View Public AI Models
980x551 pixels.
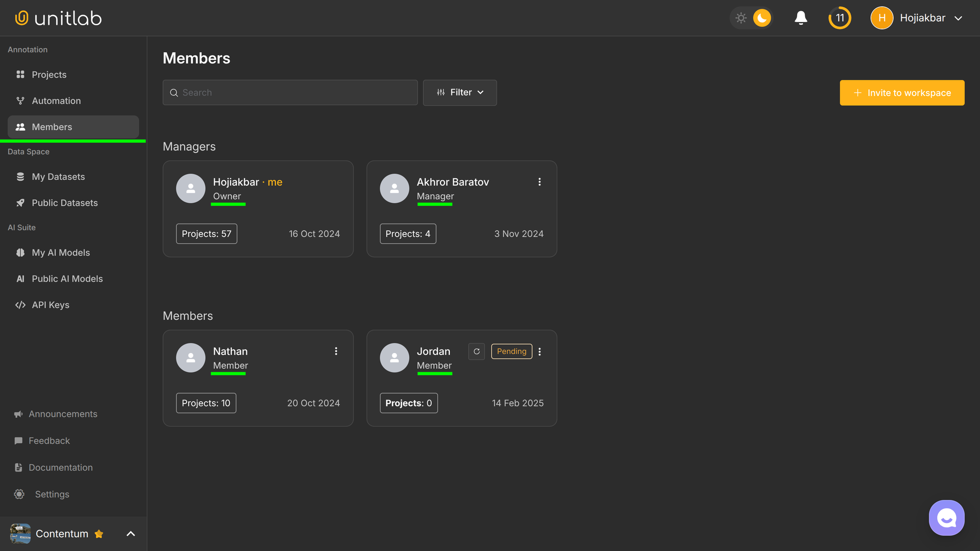pos(67,278)
